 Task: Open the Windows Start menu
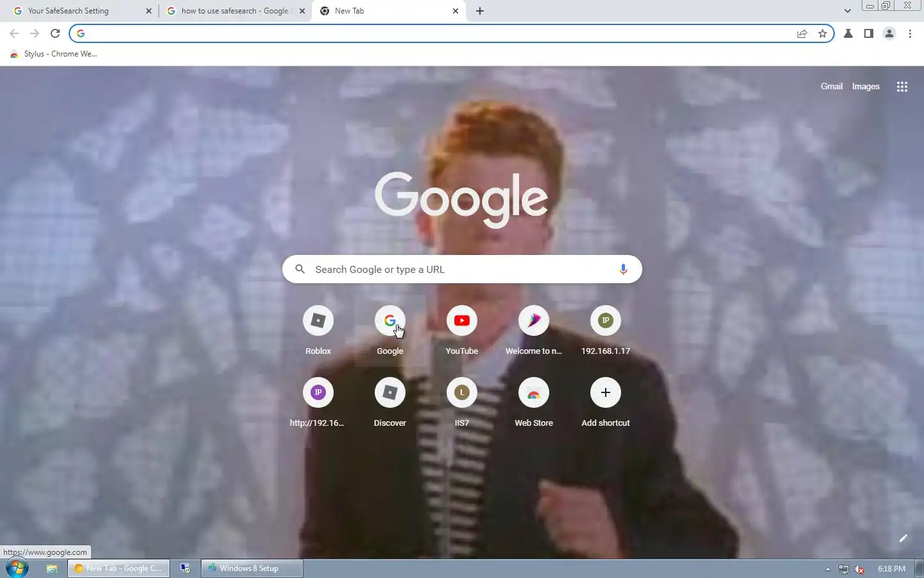tap(17, 568)
